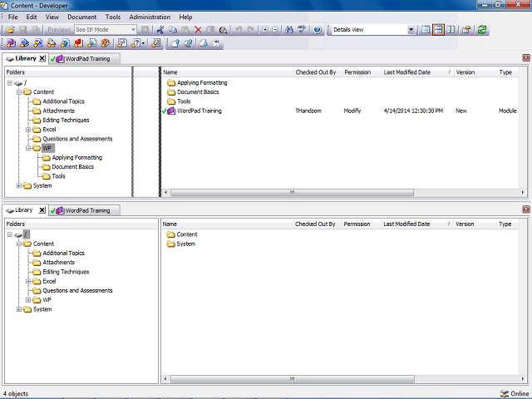
Task: Click the new package globe-page icon
Action: click(65, 43)
